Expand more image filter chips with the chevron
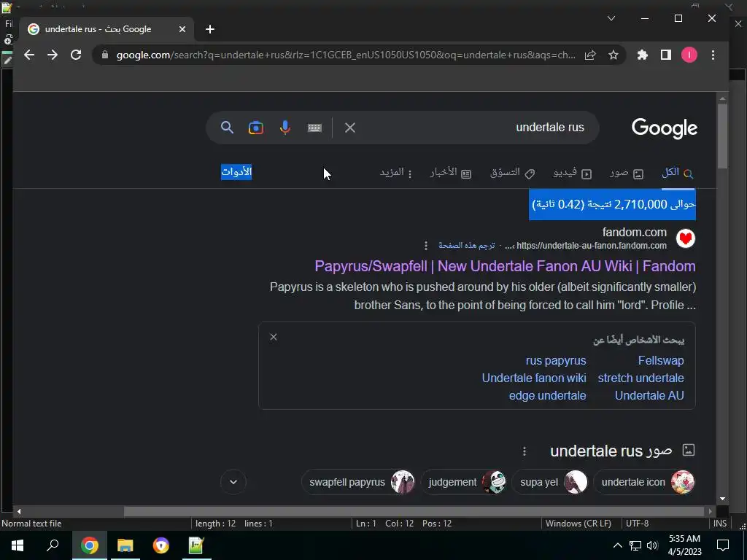Screen dimensions: 747x560 tap(233, 482)
